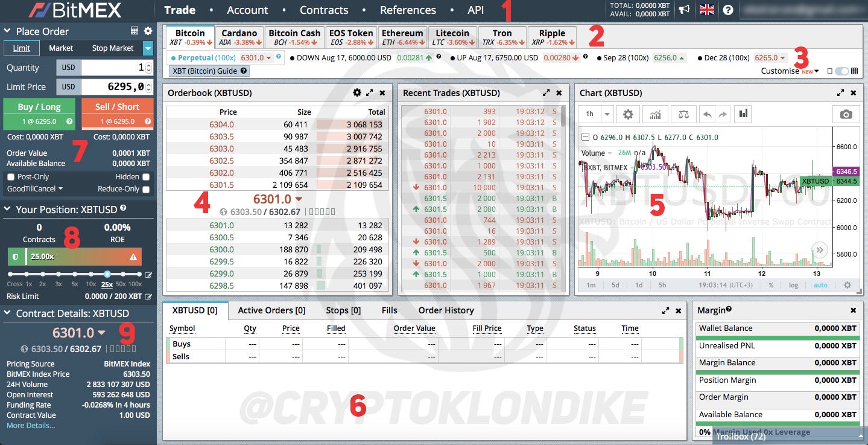Collapse chart legend minus box
Viewport: 868px width, 445px height.
584,137
